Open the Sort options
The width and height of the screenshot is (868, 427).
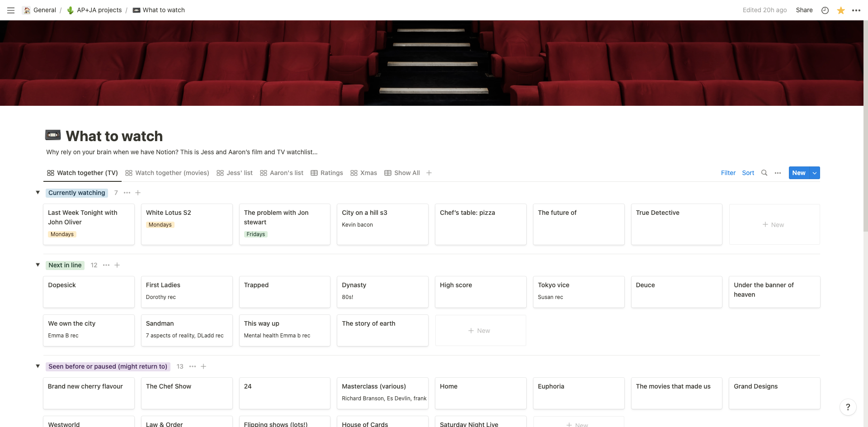point(748,173)
